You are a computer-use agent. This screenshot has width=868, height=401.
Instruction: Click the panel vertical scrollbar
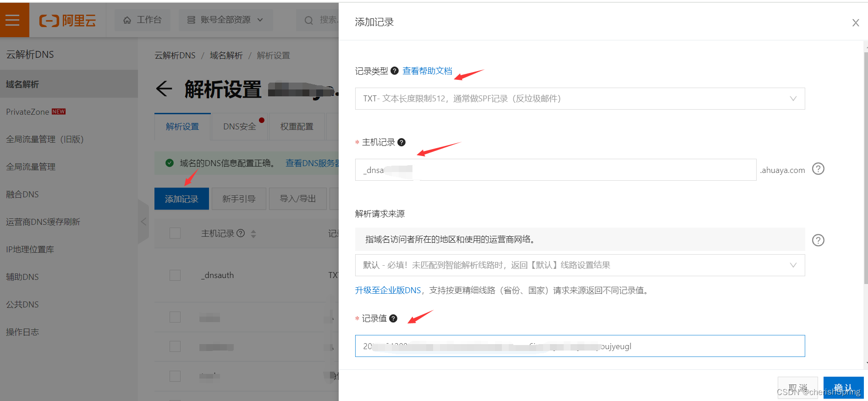tap(866, 167)
